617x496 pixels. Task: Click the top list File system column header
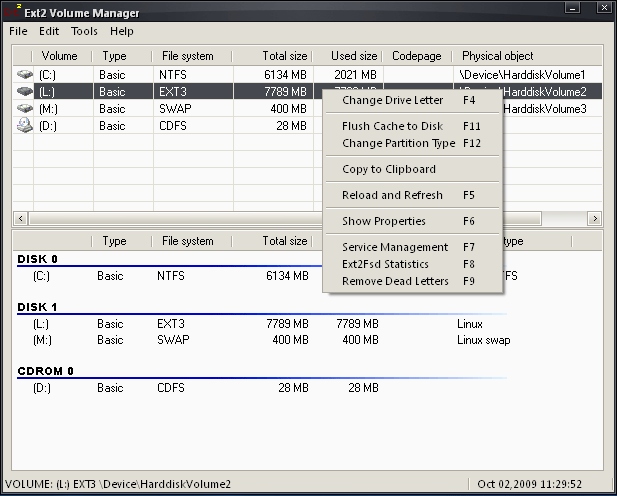(192, 56)
